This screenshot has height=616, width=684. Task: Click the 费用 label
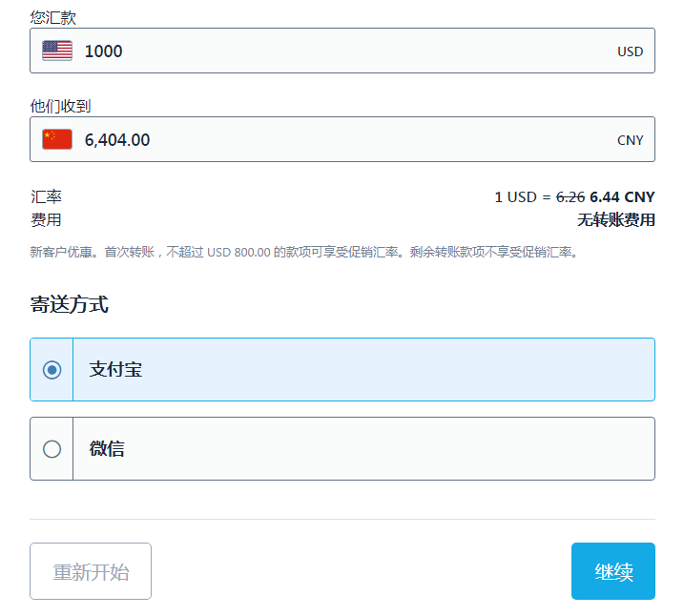46,220
